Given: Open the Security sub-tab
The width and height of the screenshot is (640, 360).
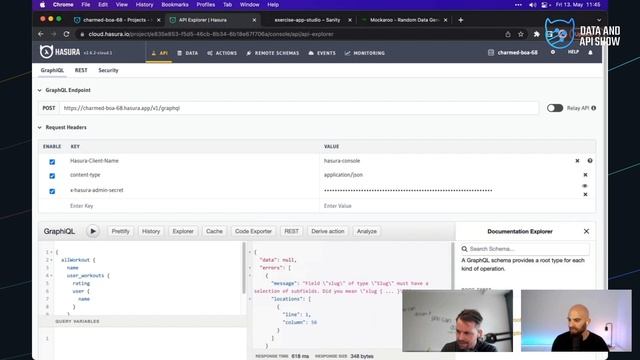Looking at the screenshot, I should [x=108, y=70].
